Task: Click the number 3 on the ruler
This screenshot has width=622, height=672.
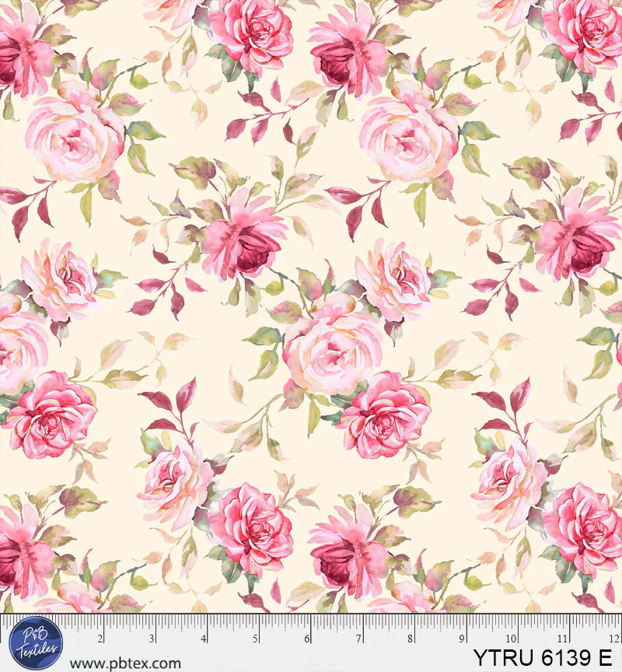Action: [x=152, y=639]
